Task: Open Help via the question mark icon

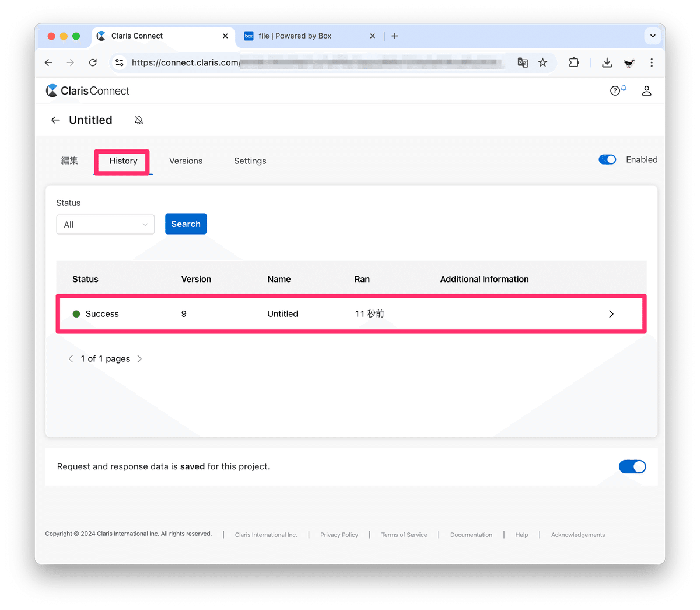Action: [615, 90]
